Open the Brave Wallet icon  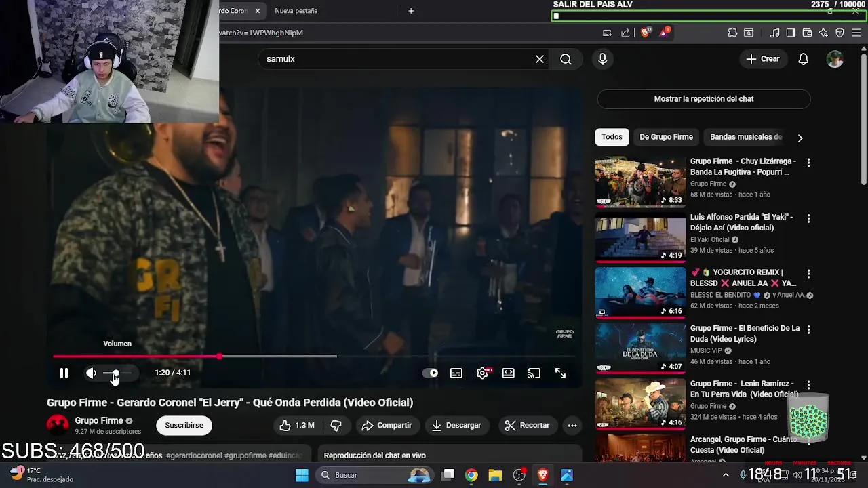tap(807, 33)
